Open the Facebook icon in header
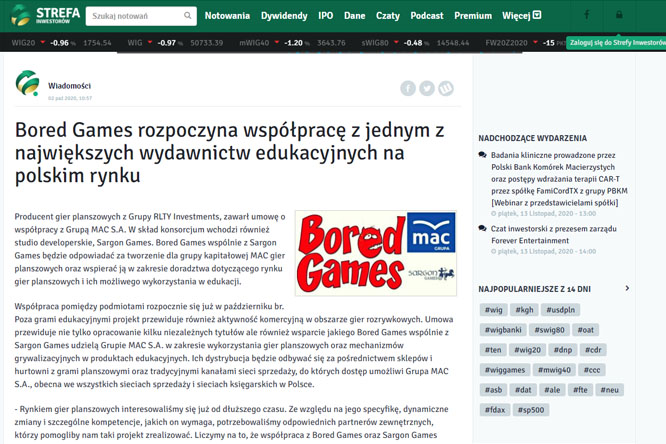Screen dimensions: 666x444 point(587,15)
